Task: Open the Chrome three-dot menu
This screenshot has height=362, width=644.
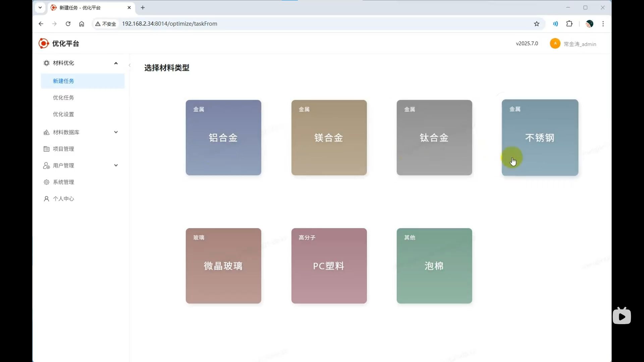Action: tap(603, 24)
